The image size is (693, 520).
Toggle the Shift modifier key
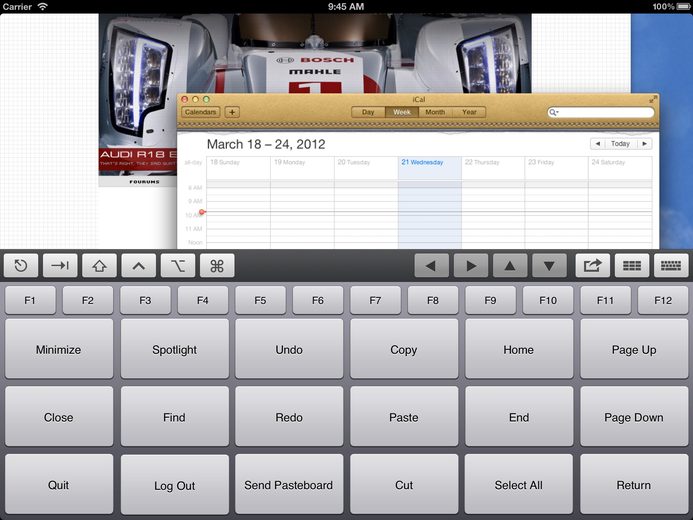[99, 266]
